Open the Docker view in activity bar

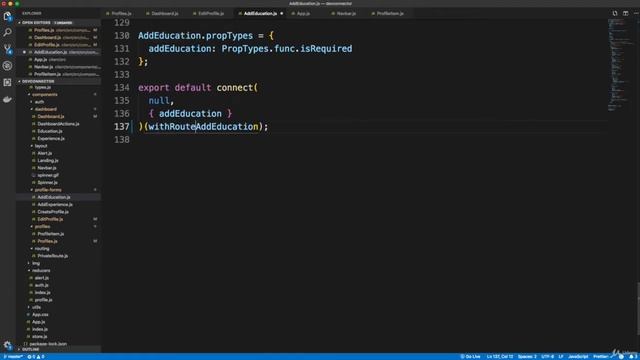pos(7,99)
